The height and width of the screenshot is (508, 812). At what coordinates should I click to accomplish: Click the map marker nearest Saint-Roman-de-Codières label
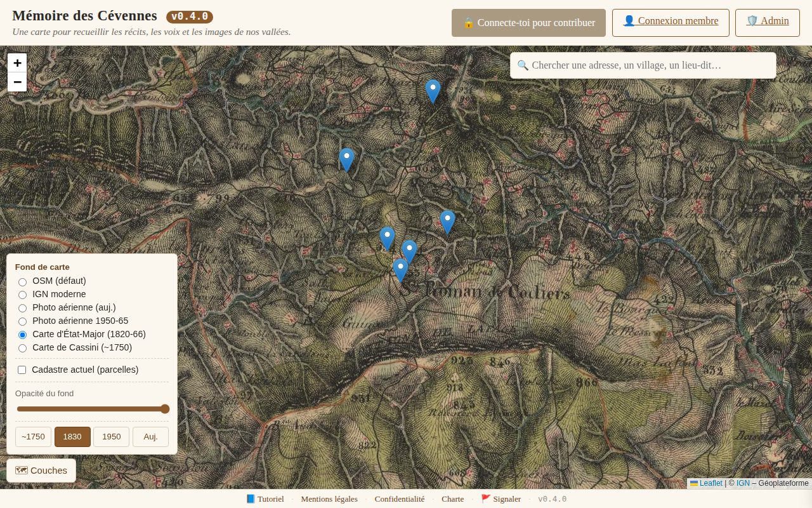tap(400, 270)
